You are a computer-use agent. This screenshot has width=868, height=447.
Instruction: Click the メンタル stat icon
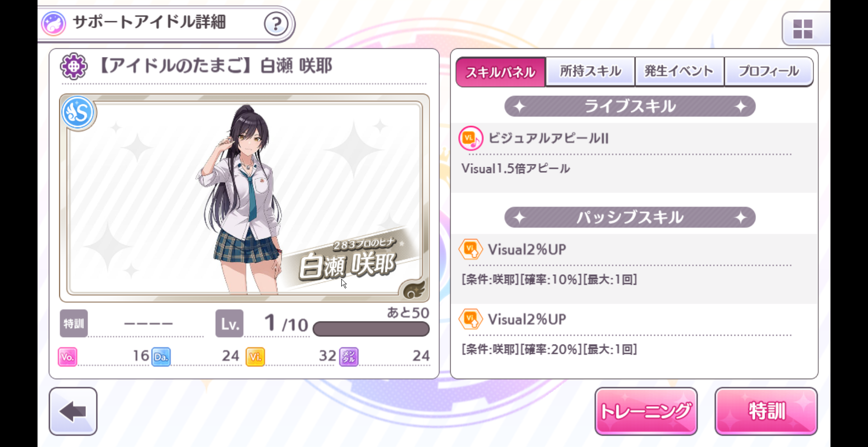(x=349, y=357)
